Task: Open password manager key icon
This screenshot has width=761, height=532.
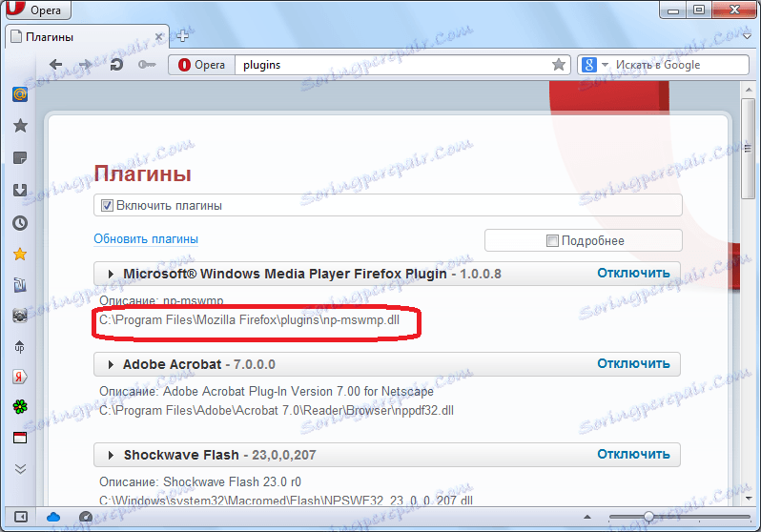Action: 147,65
